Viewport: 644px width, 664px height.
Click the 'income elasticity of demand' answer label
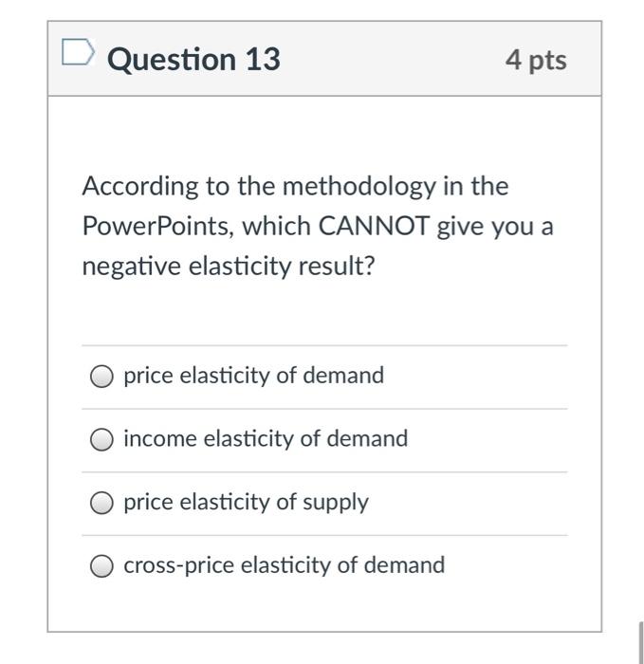click(266, 438)
